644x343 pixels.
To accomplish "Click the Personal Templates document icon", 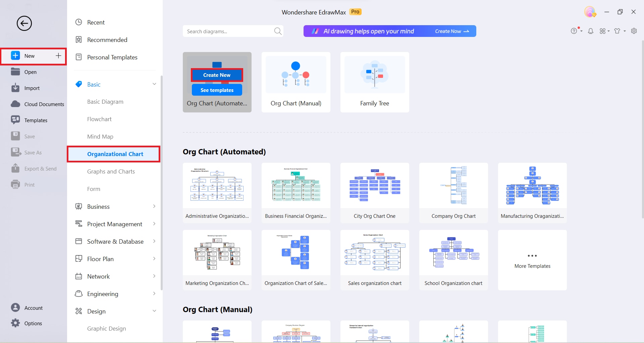I will pyautogui.click(x=79, y=57).
